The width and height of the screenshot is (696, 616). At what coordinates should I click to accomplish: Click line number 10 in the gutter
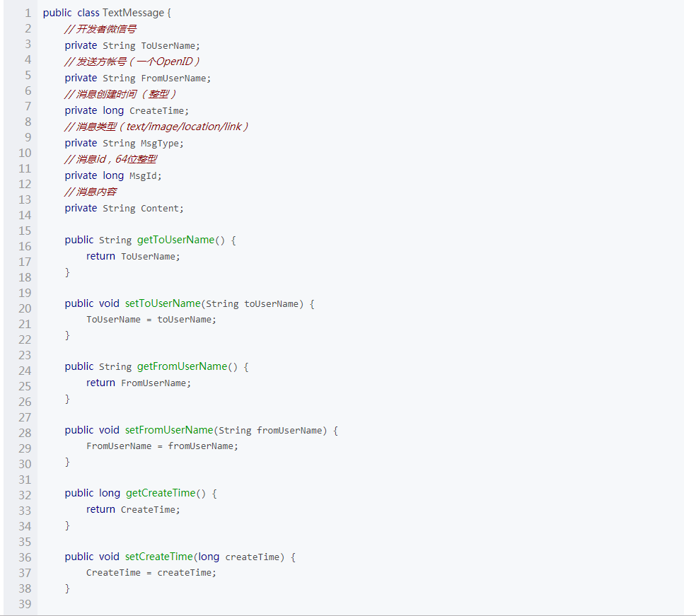pyautogui.click(x=25, y=153)
